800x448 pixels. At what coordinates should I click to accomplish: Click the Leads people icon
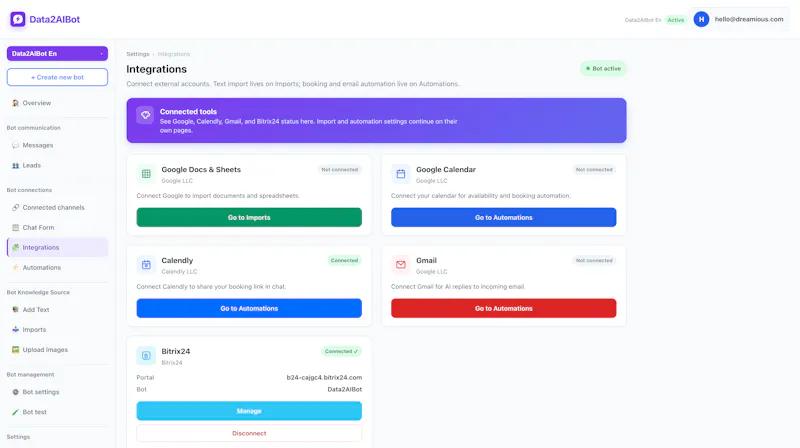pos(15,165)
